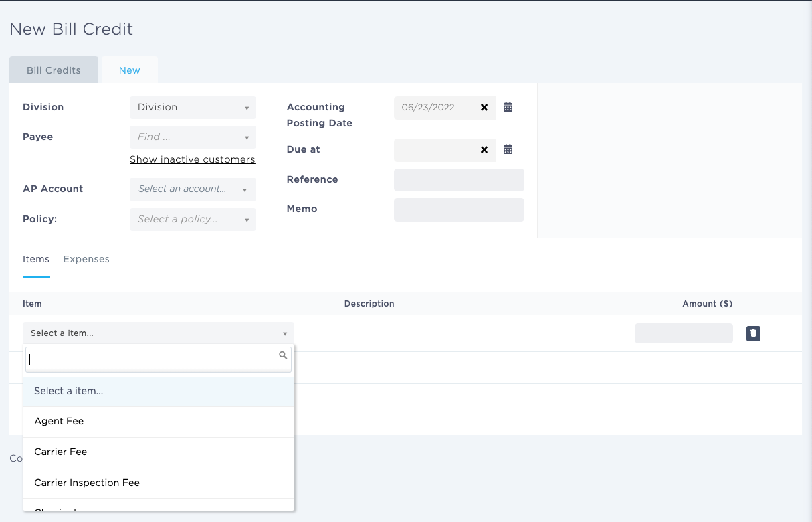Click Show inactive customers link
The width and height of the screenshot is (812, 522).
pos(192,159)
